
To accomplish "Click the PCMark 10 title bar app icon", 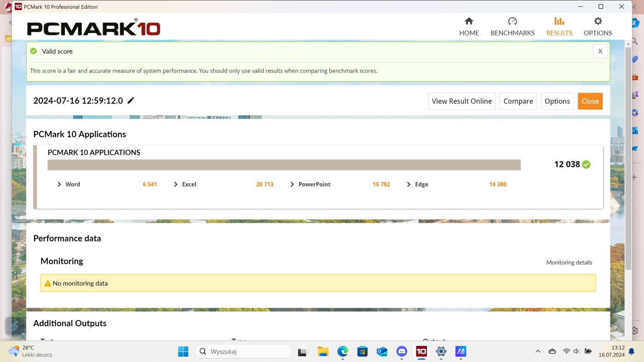I will tap(18, 6).
